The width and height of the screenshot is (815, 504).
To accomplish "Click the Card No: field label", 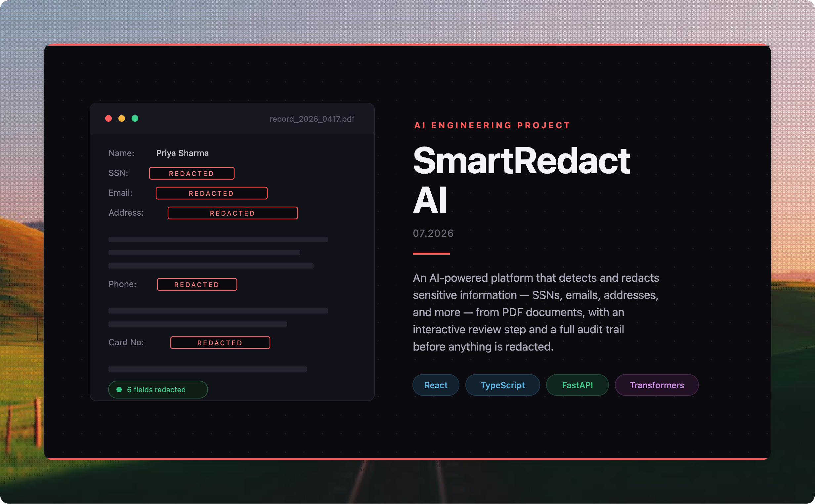I will click(126, 342).
